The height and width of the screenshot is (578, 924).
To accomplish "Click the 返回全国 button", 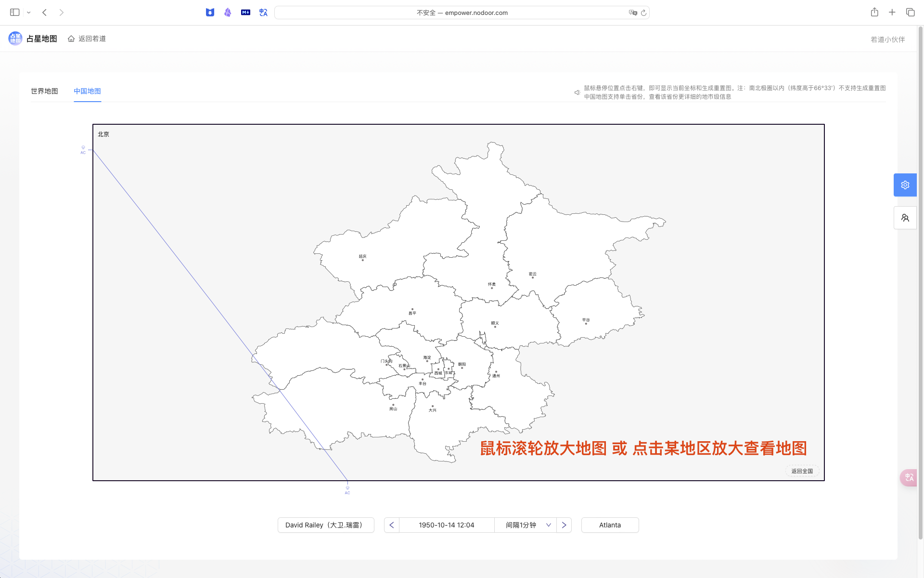I will point(802,471).
